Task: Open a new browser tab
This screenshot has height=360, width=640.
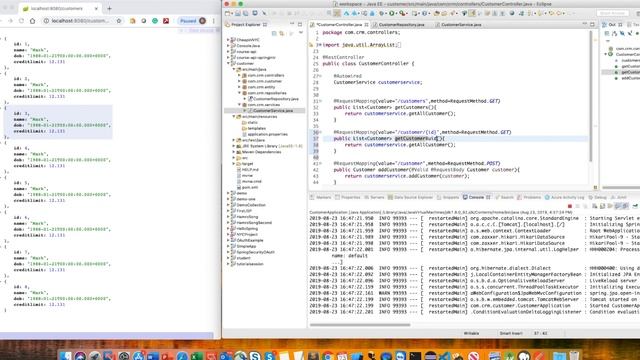Action: coord(109,8)
